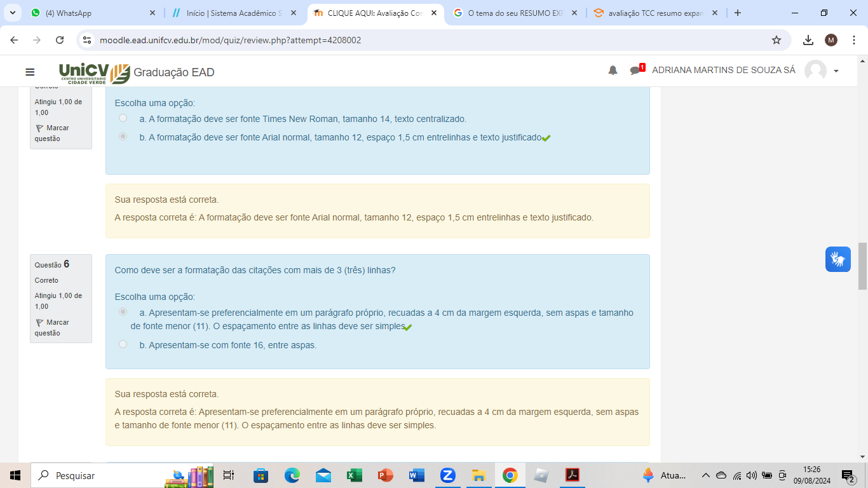Click the Graduação EAD site title
Image resolution: width=868 pixels, height=488 pixels.
point(173,72)
